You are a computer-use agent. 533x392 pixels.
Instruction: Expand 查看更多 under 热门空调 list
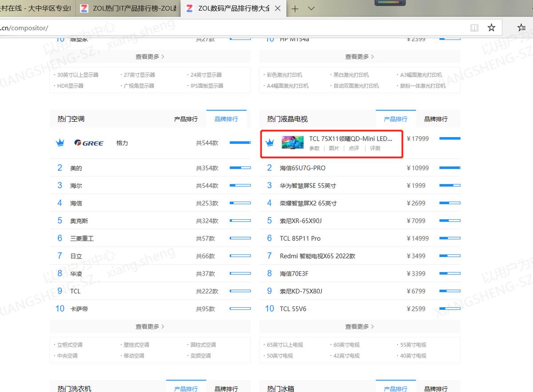click(150, 327)
